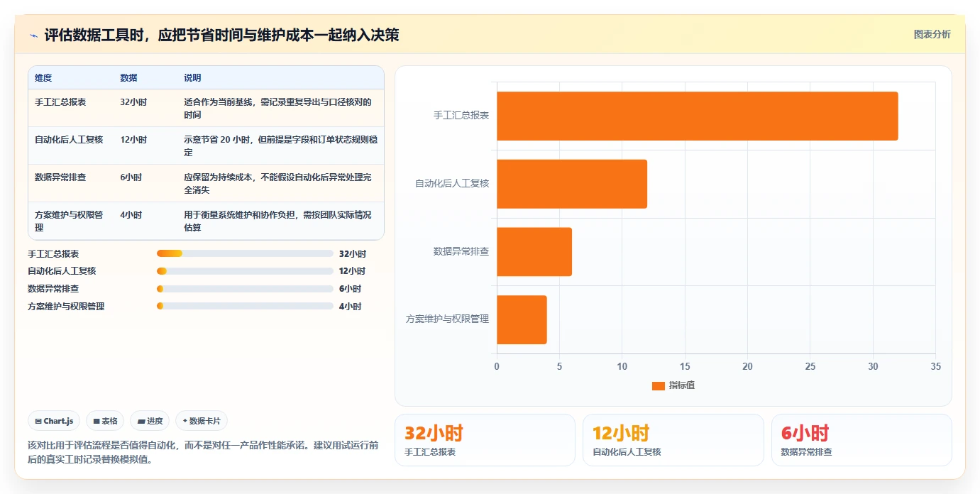This screenshot has width=980, height=494.
Task: Click the Chart.js chip
Action: click(55, 421)
